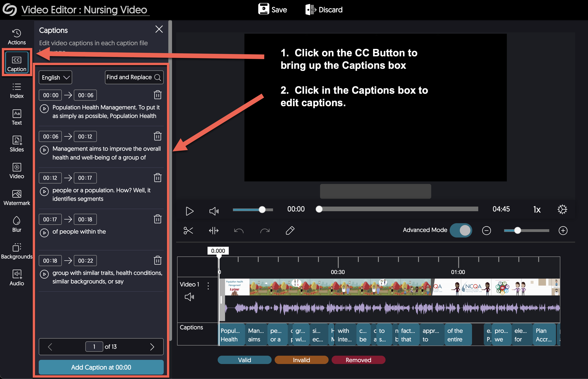Click Add Caption at 00:00 button

coord(101,367)
